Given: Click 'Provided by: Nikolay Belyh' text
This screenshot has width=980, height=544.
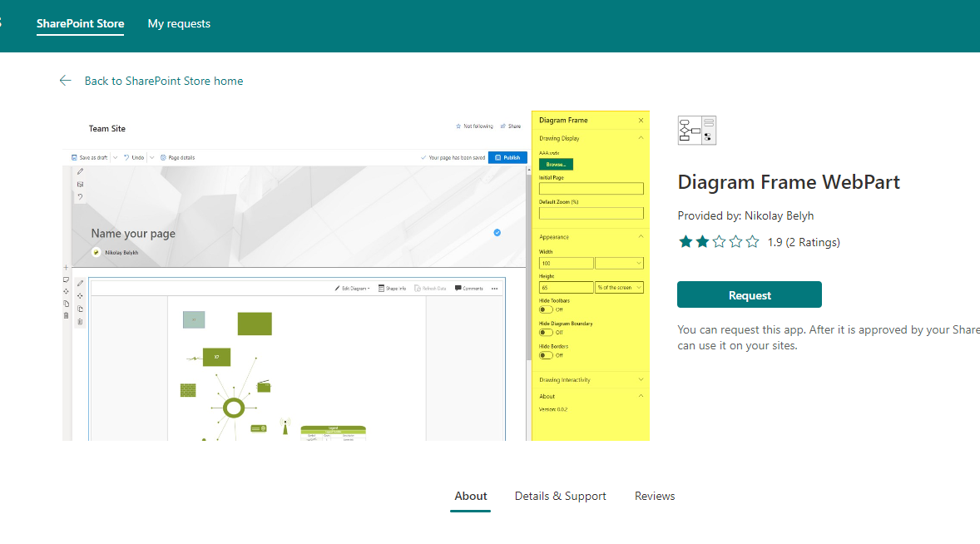Looking at the screenshot, I should tap(745, 215).
